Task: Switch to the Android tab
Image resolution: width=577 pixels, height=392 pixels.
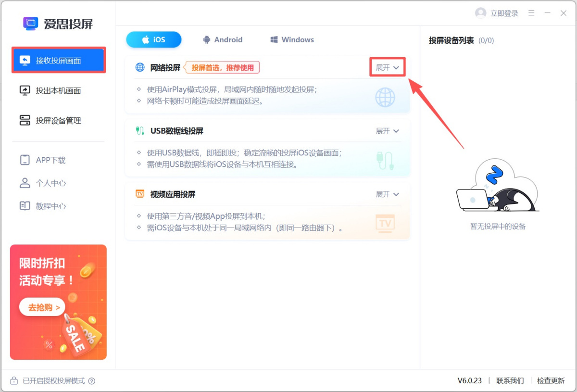Action: point(222,40)
